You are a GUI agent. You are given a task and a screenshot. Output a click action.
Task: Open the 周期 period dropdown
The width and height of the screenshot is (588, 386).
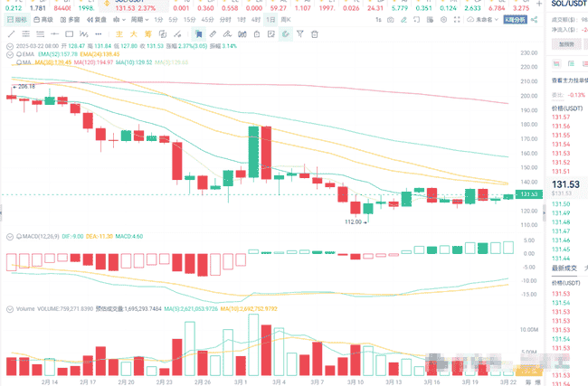point(138,18)
